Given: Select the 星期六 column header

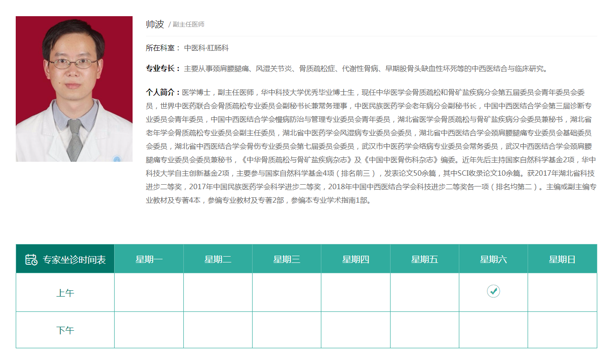Looking at the screenshot, I should pos(493,259).
